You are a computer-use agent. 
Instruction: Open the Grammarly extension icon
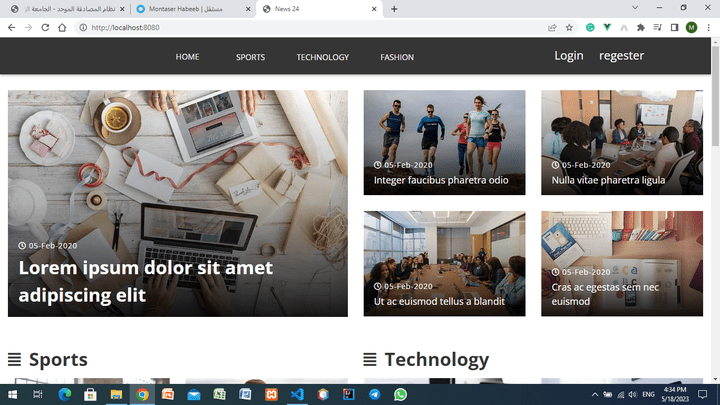pyautogui.click(x=590, y=28)
